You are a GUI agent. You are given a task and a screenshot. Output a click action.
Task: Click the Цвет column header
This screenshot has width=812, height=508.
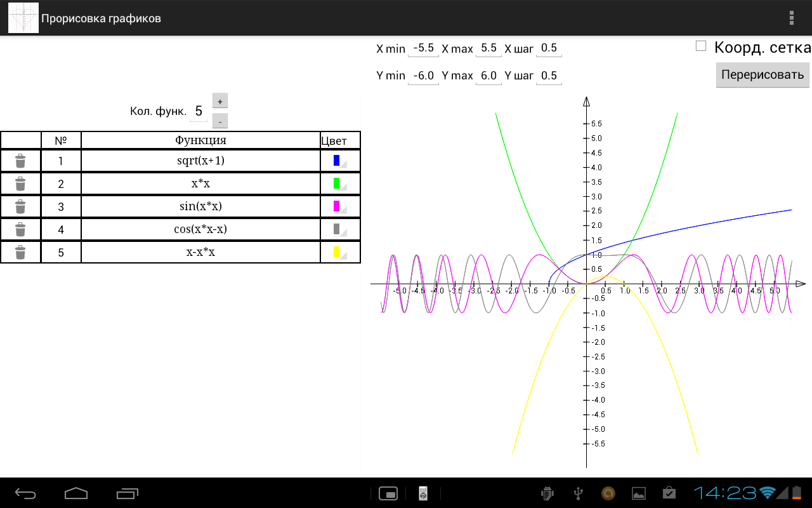341,140
